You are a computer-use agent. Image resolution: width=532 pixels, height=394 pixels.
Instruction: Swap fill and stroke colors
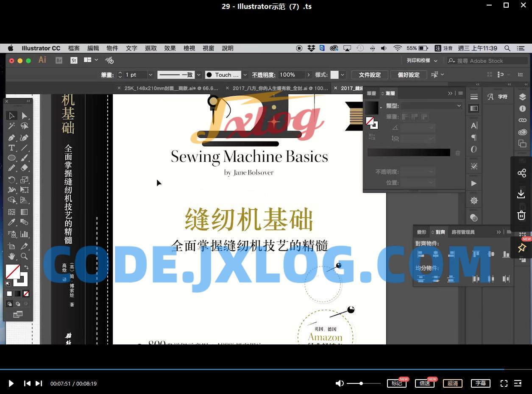pos(26,267)
